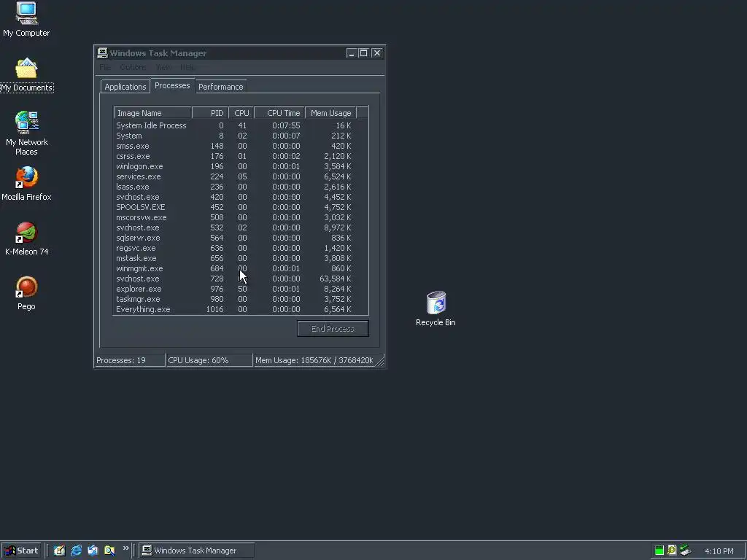Click the 63,584 K memory value
The width and height of the screenshot is (747, 560).
[x=336, y=279]
